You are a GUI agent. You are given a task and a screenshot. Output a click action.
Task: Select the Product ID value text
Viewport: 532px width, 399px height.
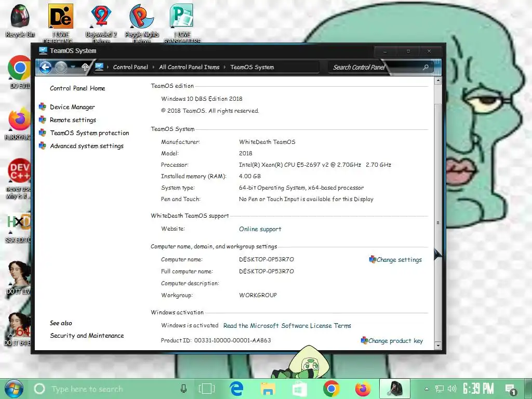pyautogui.click(x=233, y=340)
